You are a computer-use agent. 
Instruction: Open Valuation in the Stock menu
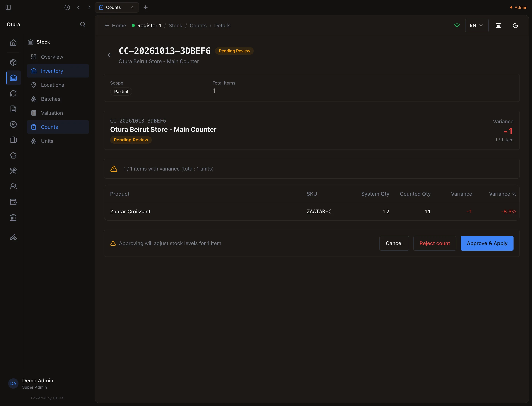pos(58,113)
